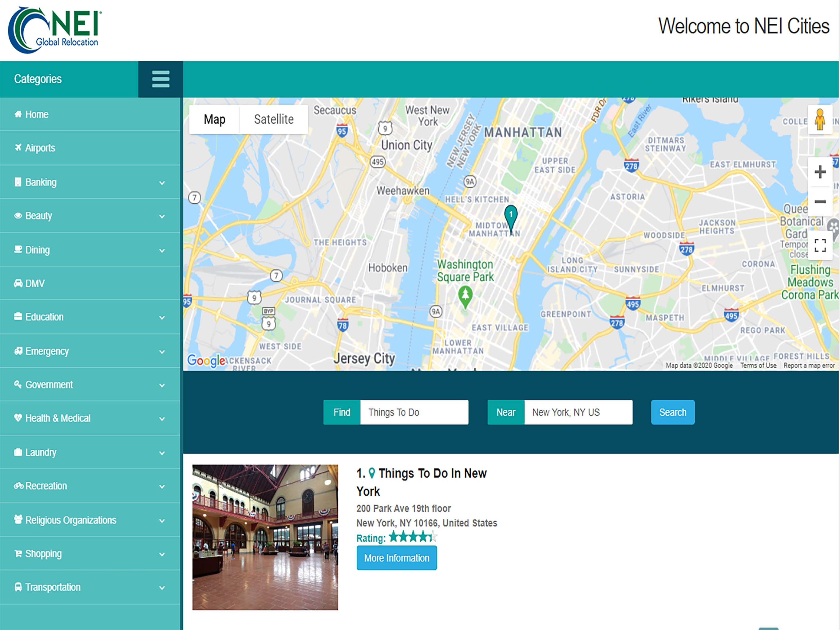The height and width of the screenshot is (630, 840).
Task: Expand the Transportation category chevron
Action: click(162, 588)
